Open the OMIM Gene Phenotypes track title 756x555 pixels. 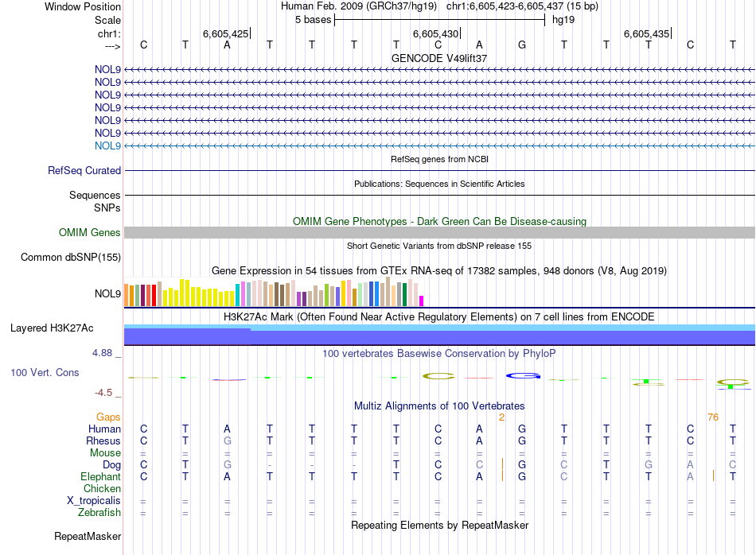pyautogui.click(x=439, y=222)
